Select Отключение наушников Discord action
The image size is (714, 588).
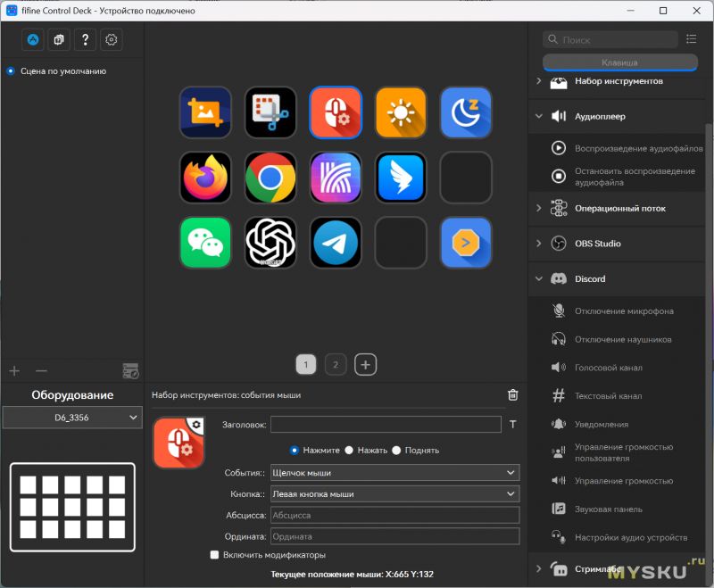tap(618, 340)
